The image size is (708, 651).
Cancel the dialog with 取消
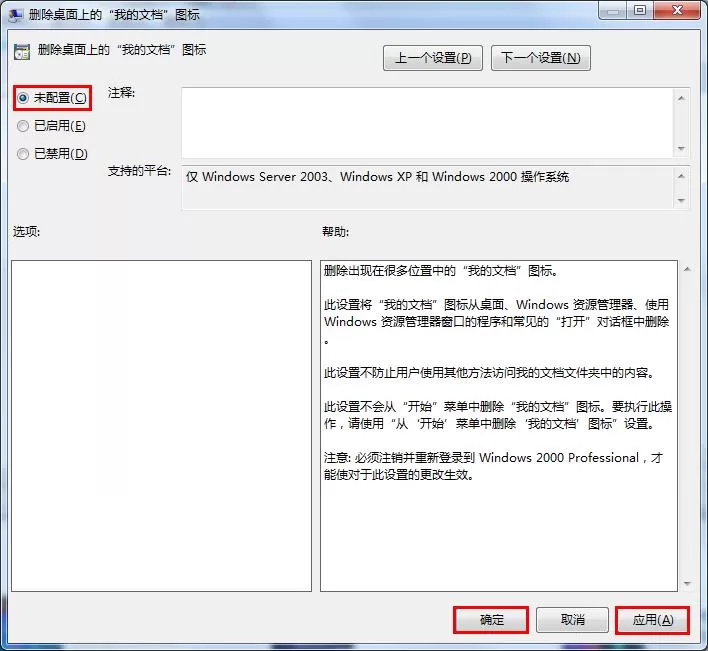572,620
